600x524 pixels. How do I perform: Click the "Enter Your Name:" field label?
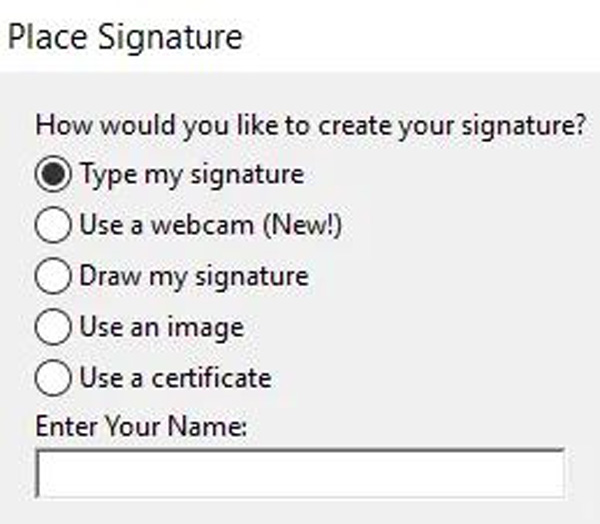click(141, 427)
